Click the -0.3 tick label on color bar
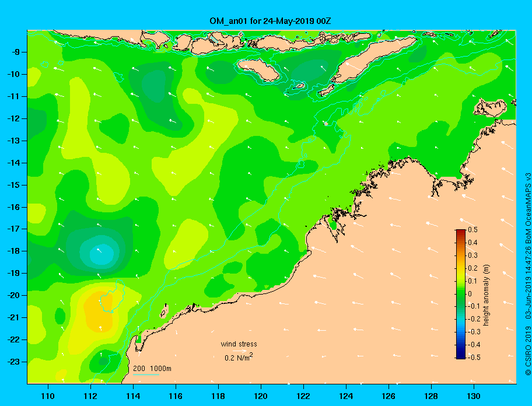This screenshot has height=406, width=532. pyautogui.click(x=474, y=332)
